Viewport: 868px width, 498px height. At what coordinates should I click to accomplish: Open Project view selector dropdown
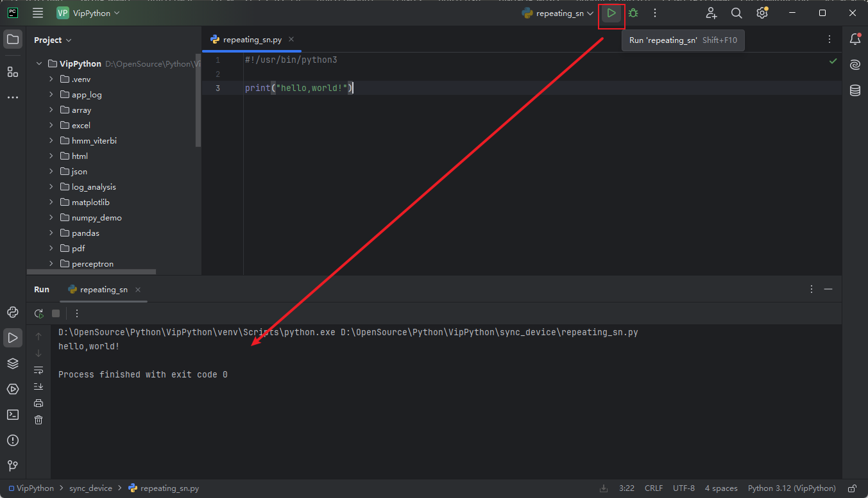point(53,40)
